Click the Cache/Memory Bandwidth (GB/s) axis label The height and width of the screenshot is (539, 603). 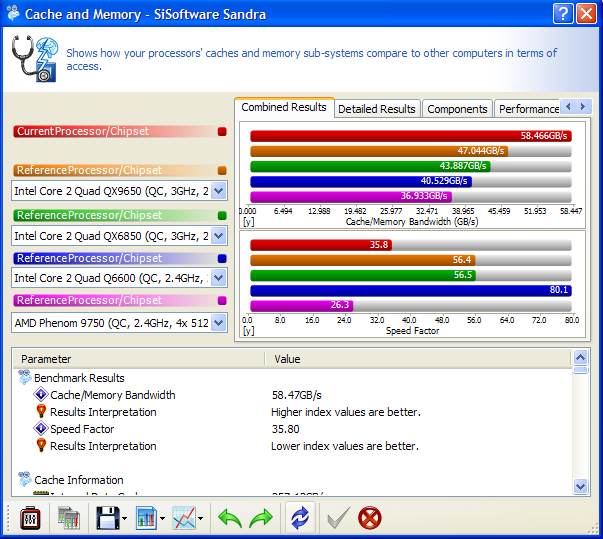click(412, 222)
